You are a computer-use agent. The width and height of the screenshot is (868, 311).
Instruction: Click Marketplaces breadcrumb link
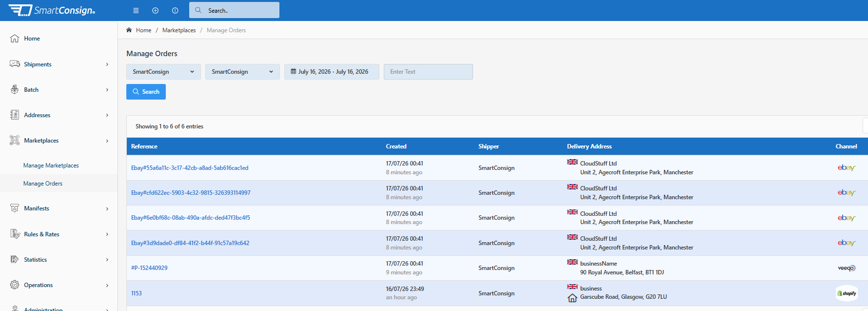tap(179, 30)
